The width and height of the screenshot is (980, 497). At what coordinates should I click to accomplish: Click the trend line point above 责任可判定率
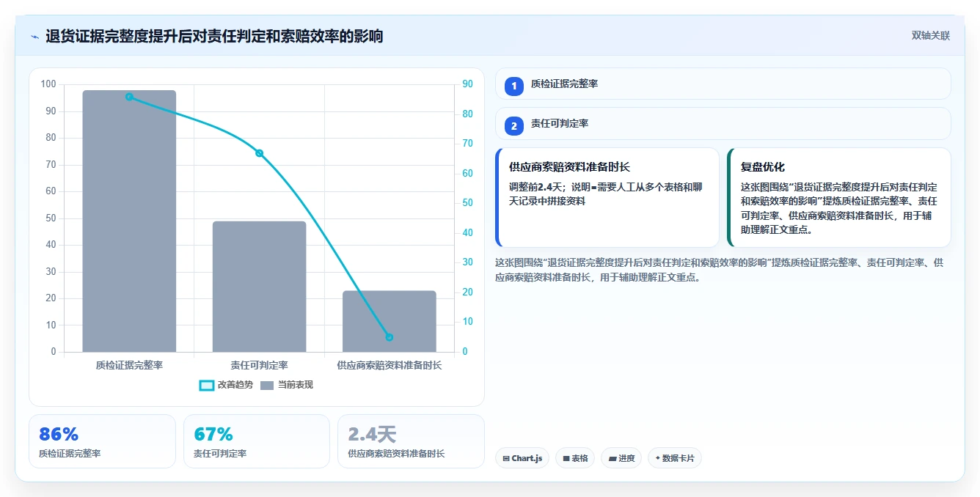(x=259, y=153)
